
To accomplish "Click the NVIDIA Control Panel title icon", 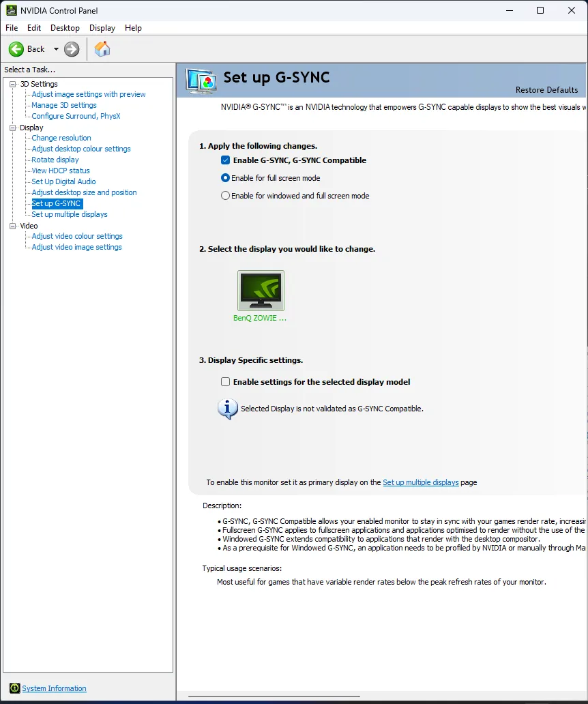I will tap(11, 10).
